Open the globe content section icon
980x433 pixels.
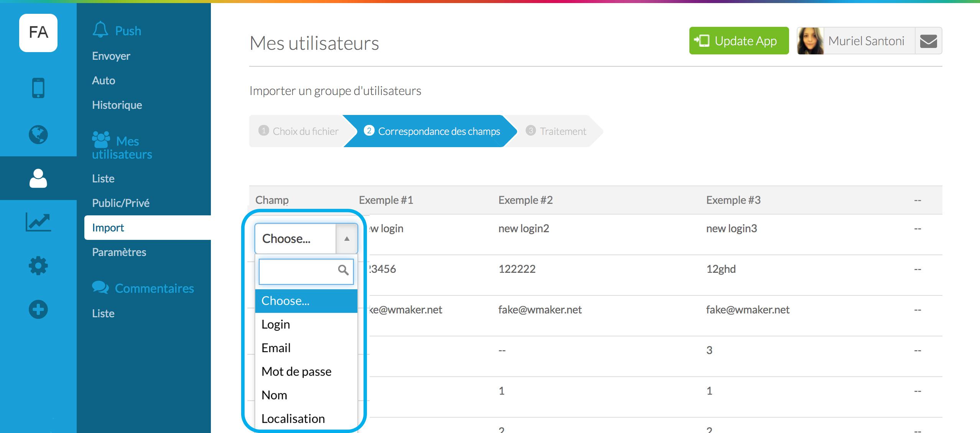(38, 134)
